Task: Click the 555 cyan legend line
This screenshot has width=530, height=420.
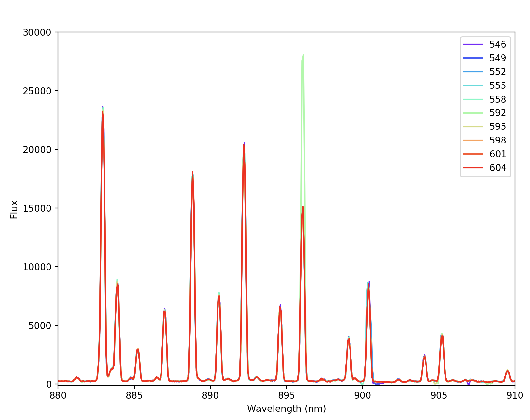Action: (473, 86)
